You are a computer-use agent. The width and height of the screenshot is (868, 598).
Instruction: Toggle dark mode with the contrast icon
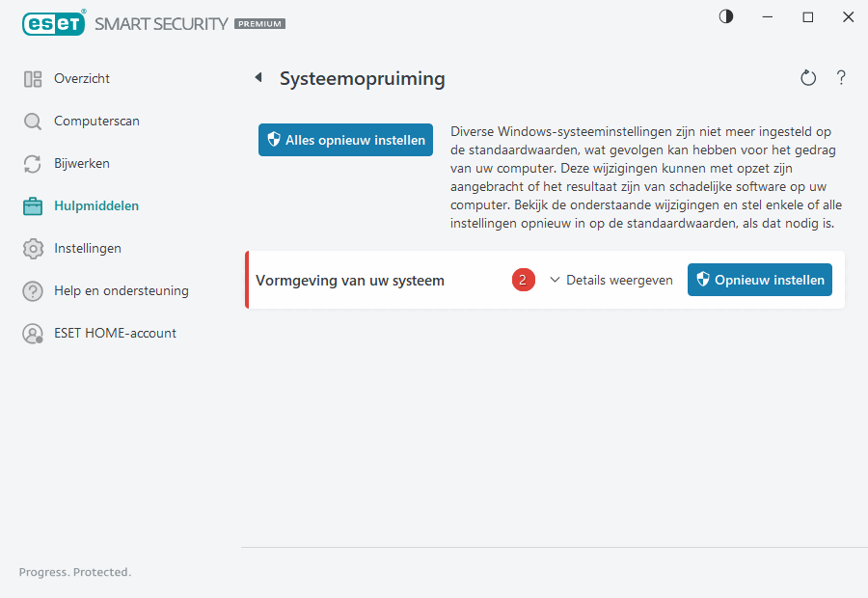coord(725,16)
